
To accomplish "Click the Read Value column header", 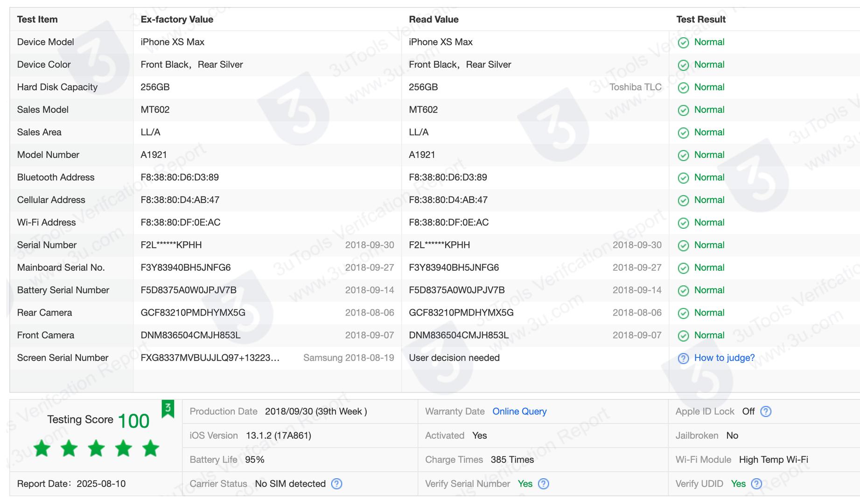I will pos(433,20).
